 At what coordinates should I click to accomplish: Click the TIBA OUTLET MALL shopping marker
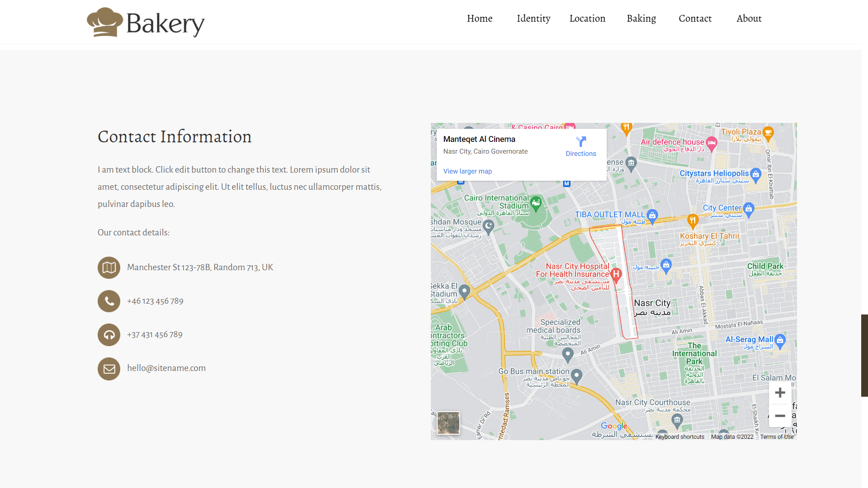coord(652,216)
